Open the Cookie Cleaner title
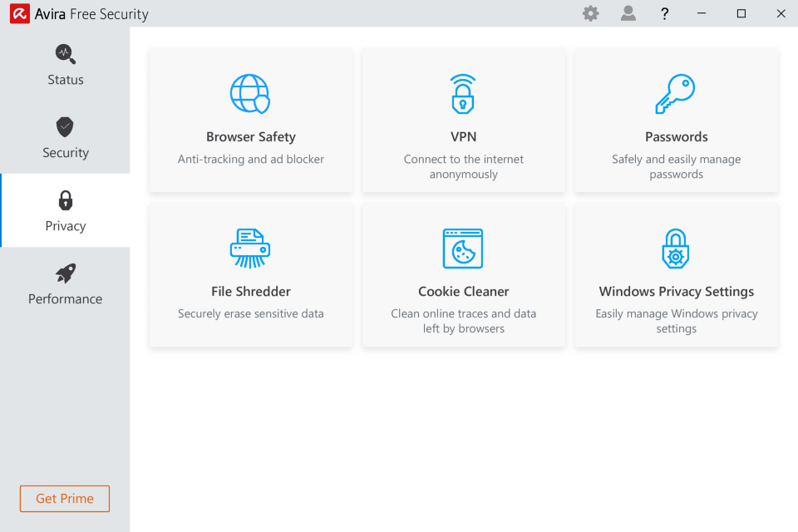The height and width of the screenshot is (532, 798). coord(464,292)
